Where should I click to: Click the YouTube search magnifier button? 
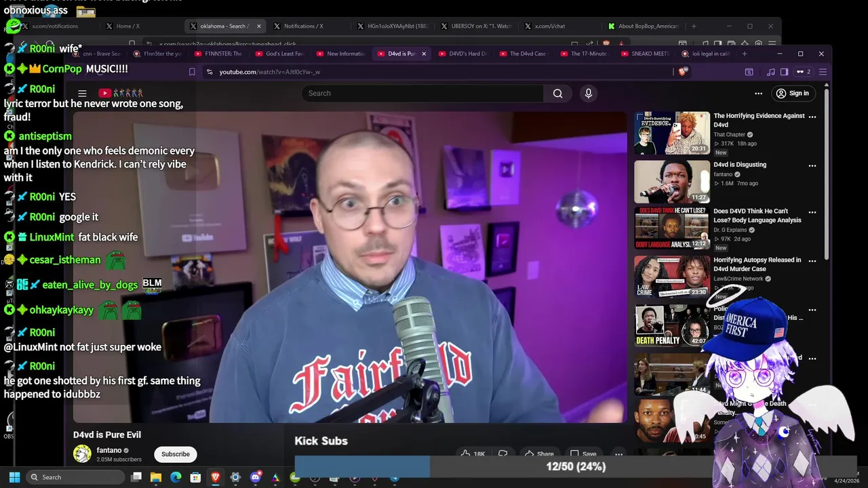(x=557, y=94)
